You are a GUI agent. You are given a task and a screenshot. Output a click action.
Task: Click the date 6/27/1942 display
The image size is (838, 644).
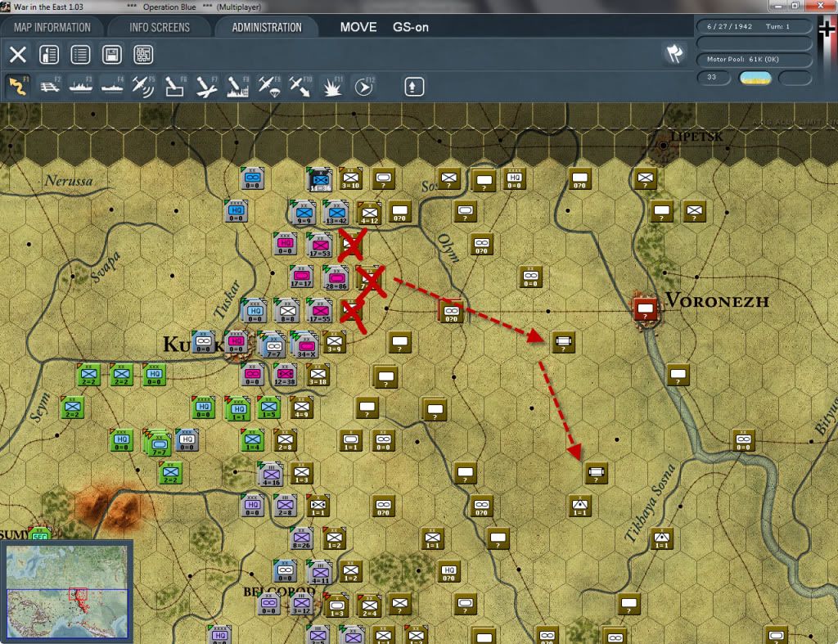[729, 26]
